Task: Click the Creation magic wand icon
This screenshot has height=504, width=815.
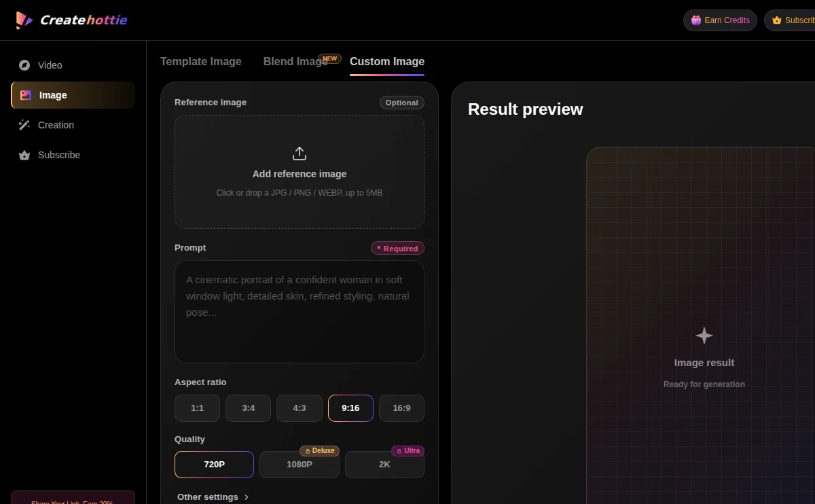Action: tap(24, 125)
